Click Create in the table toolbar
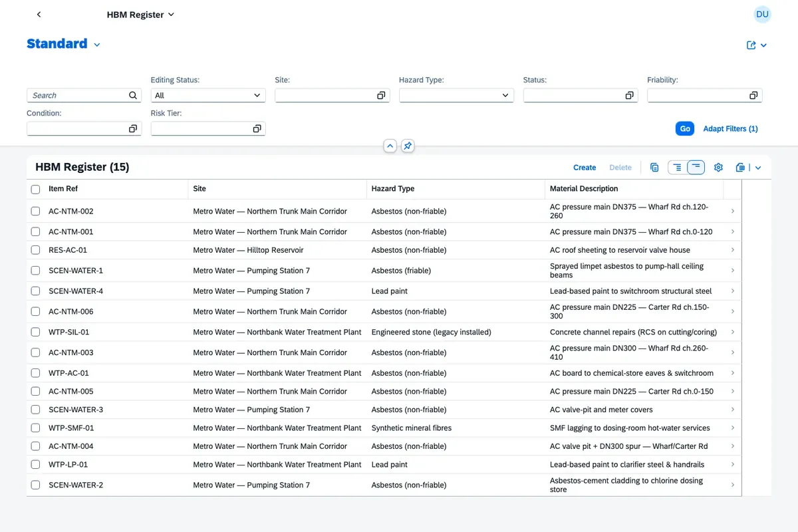 click(x=585, y=168)
